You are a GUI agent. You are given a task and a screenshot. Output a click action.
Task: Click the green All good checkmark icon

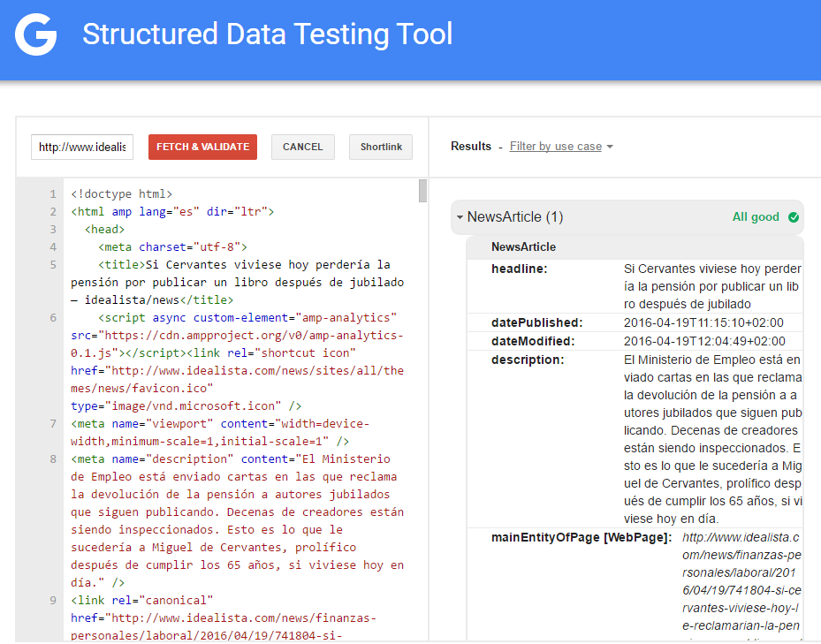[x=793, y=217]
